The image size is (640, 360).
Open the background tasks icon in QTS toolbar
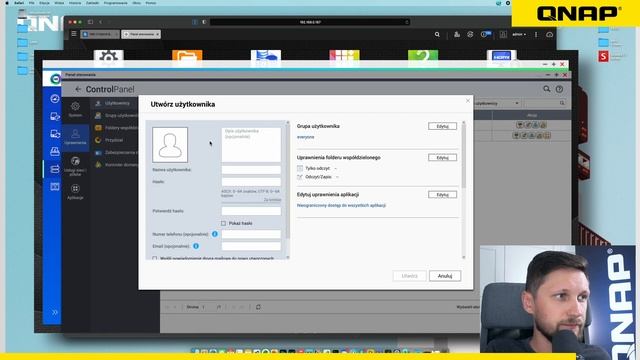(x=457, y=35)
